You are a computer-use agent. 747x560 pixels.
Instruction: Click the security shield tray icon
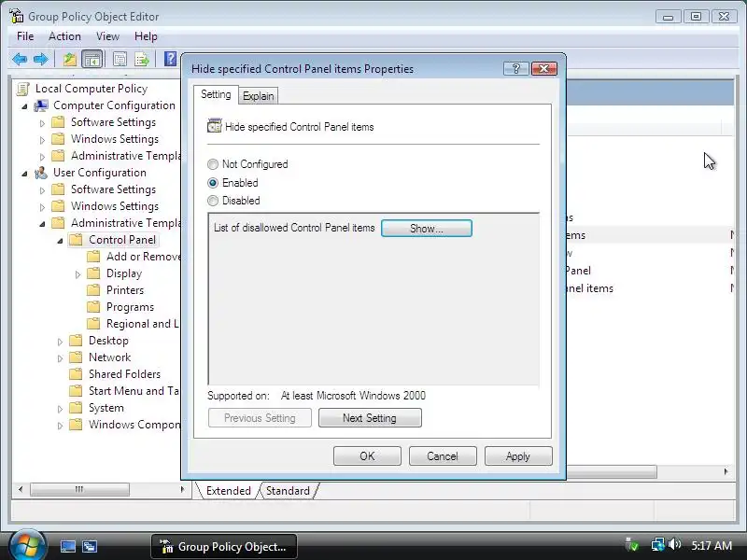click(x=632, y=544)
